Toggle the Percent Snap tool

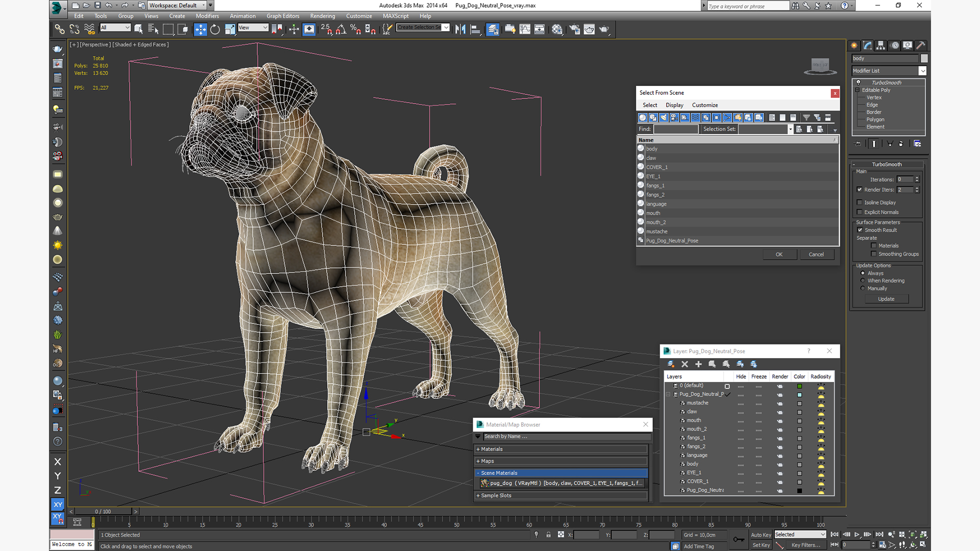(x=356, y=29)
